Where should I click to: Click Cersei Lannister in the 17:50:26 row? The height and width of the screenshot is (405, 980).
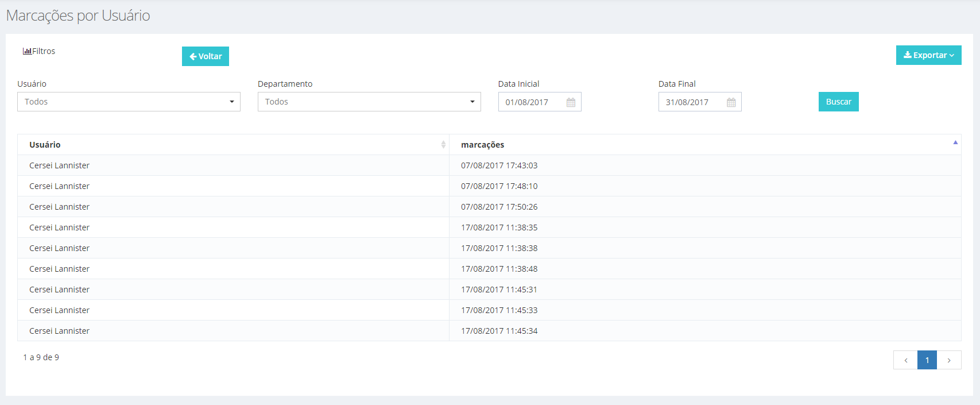point(59,207)
